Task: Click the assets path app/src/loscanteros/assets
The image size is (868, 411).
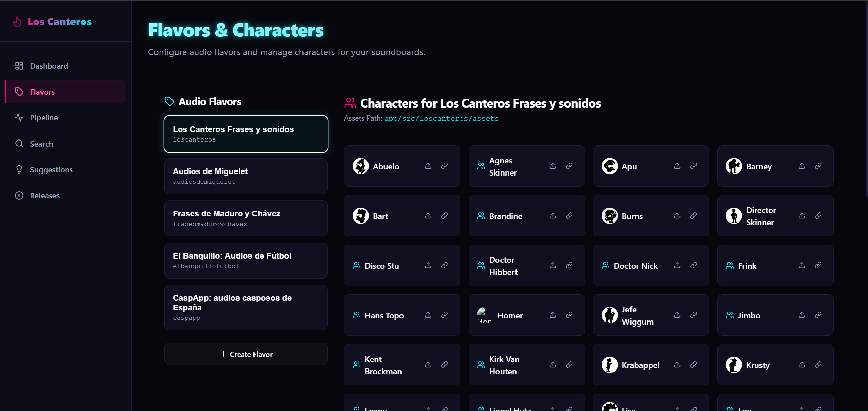Action: (441, 118)
